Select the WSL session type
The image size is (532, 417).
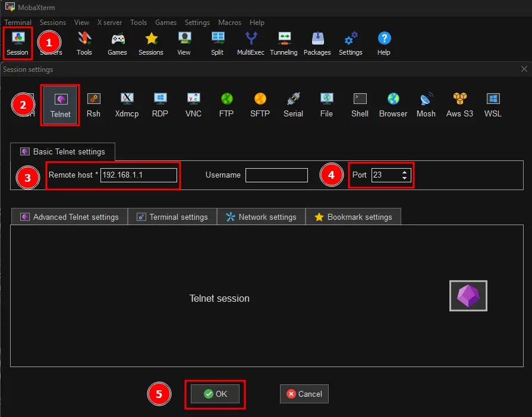tap(493, 105)
